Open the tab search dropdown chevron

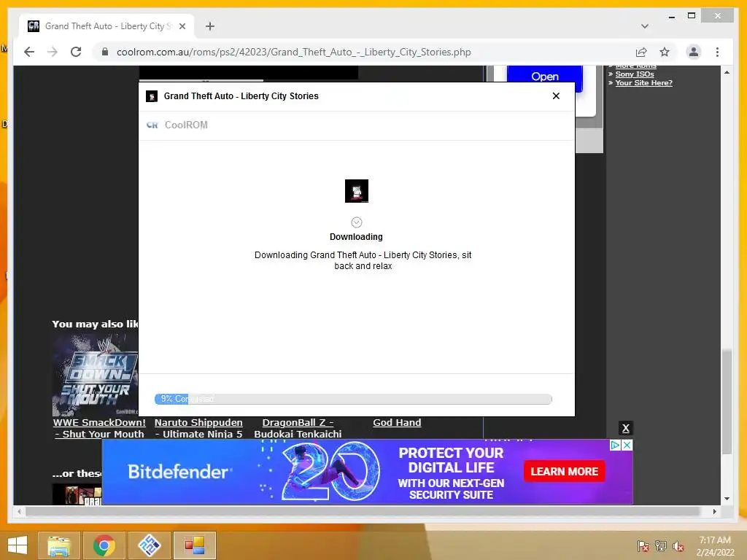[645, 26]
